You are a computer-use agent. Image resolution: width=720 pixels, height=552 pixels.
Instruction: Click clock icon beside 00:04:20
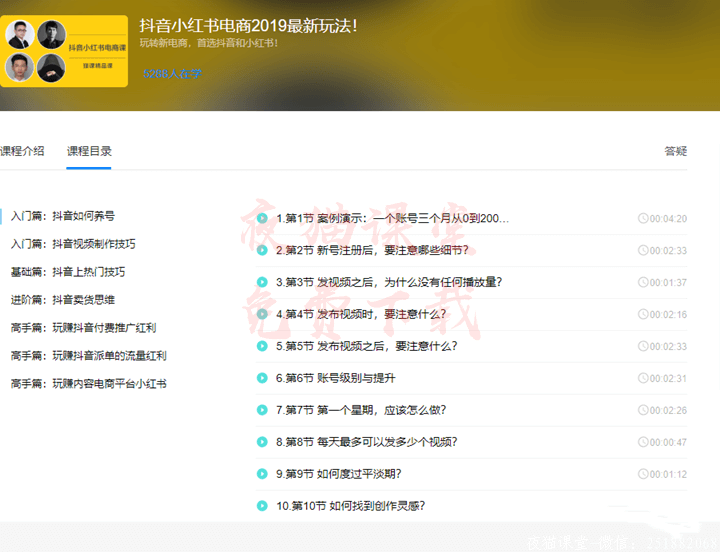[643, 218]
